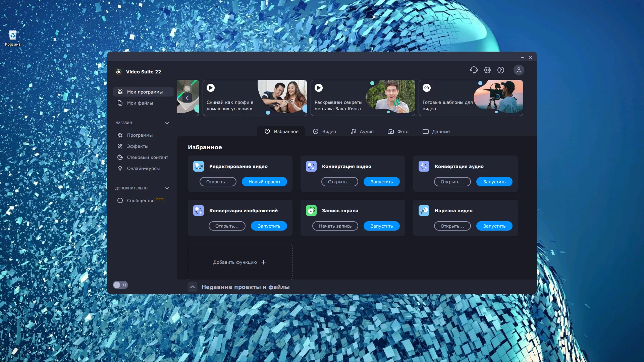
Task: Click the help question mark icon
Action: tap(501, 70)
